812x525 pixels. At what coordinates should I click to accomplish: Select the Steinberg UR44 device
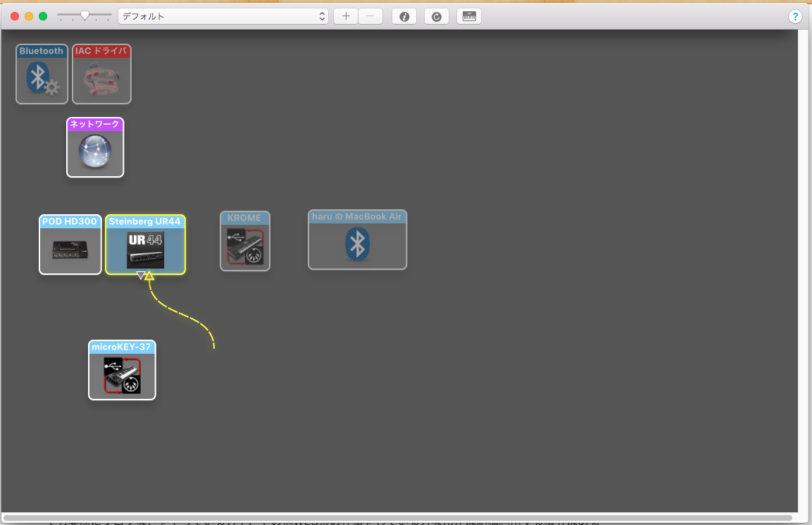coord(146,244)
